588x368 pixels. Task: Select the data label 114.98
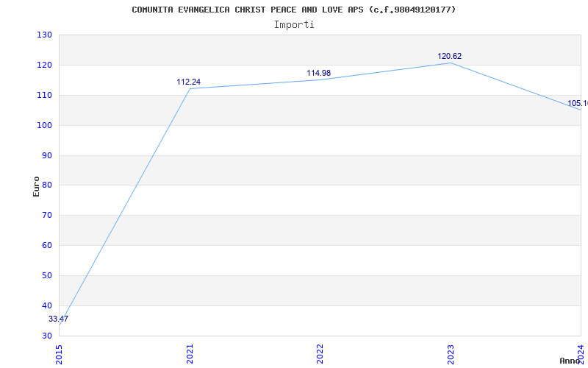(x=319, y=73)
